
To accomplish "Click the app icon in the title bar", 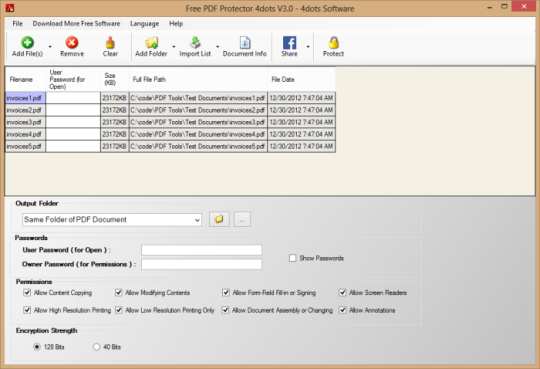I will click(10, 8).
